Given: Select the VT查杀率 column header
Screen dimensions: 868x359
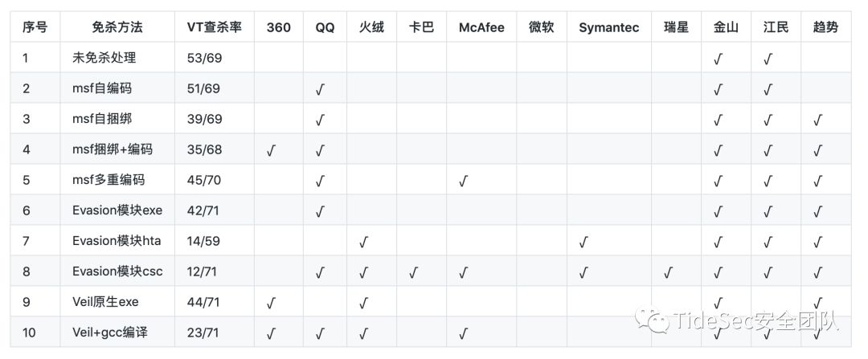Looking at the screenshot, I should pos(214,27).
